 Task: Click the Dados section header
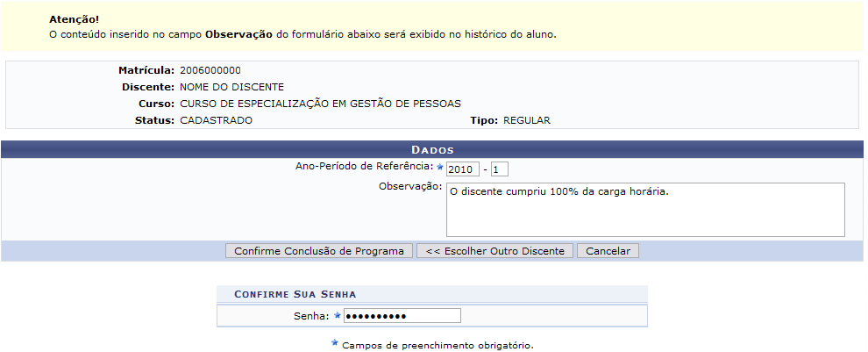point(432,150)
